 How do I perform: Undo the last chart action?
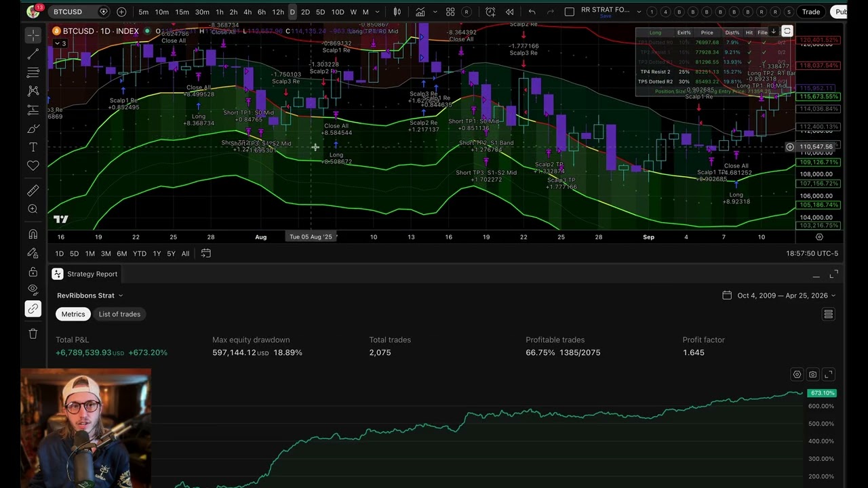(x=532, y=12)
